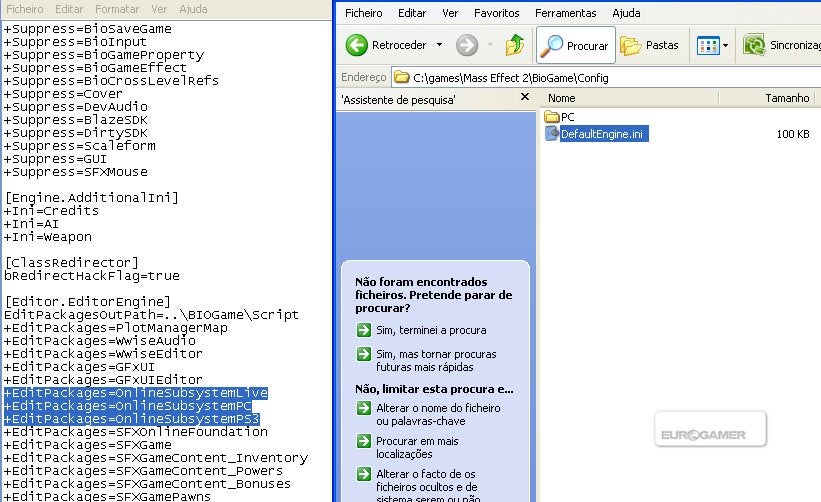Open the Pastas folders pane
The width and height of the screenshot is (821, 502).
click(649, 46)
